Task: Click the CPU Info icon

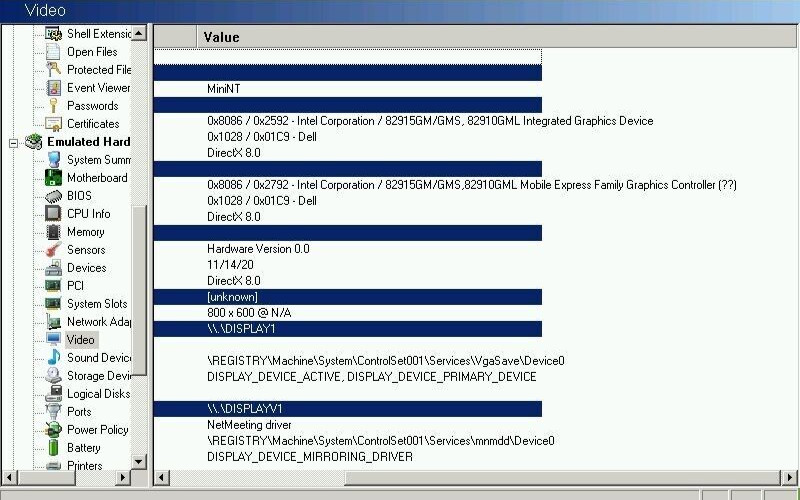Action: pos(53,214)
